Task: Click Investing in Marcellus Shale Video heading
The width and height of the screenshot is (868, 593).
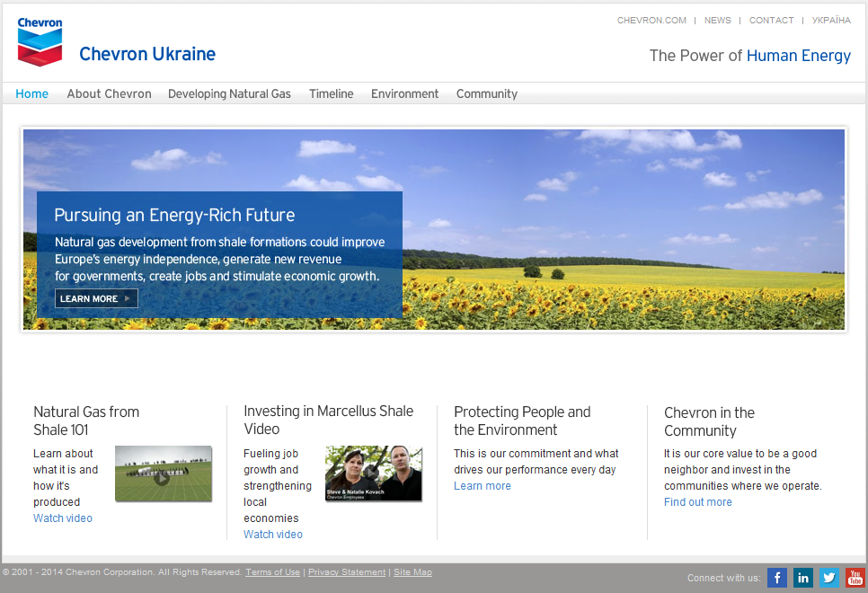Action: (328, 420)
